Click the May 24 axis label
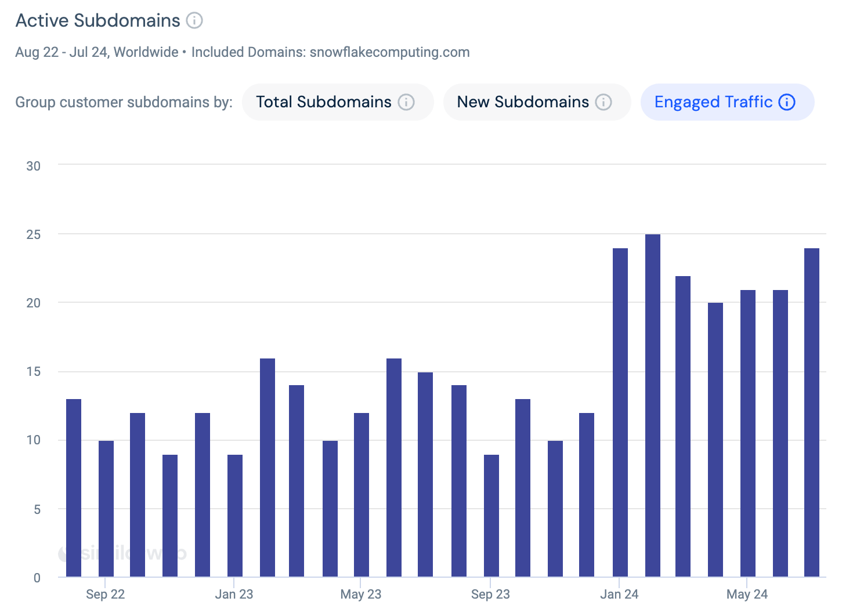Viewport: 853px width, 616px height. [x=746, y=594]
